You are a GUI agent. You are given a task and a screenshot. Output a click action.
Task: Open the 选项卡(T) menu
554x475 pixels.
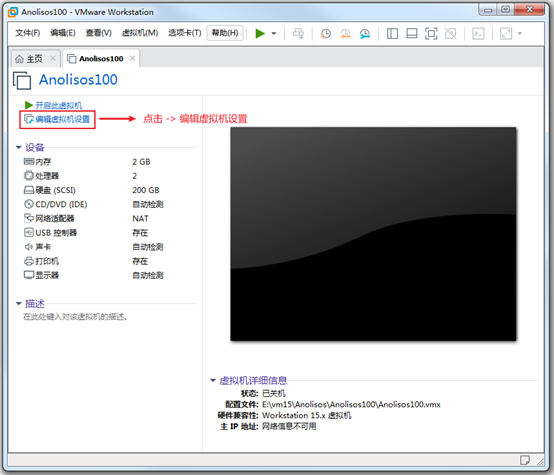click(185, 33)
